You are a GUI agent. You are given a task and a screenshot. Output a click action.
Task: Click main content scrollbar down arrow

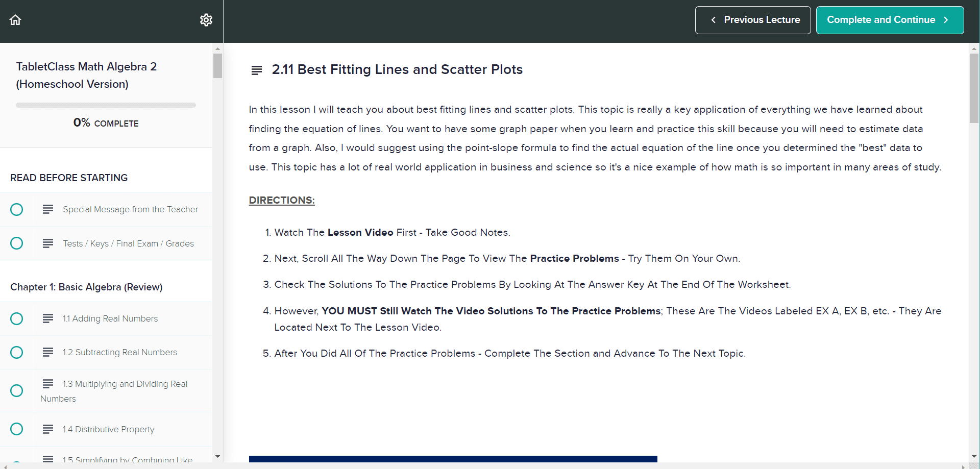pos(974,456)
